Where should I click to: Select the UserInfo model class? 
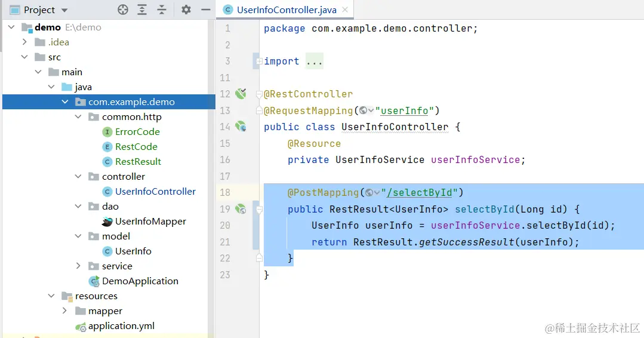click(133, 251)
